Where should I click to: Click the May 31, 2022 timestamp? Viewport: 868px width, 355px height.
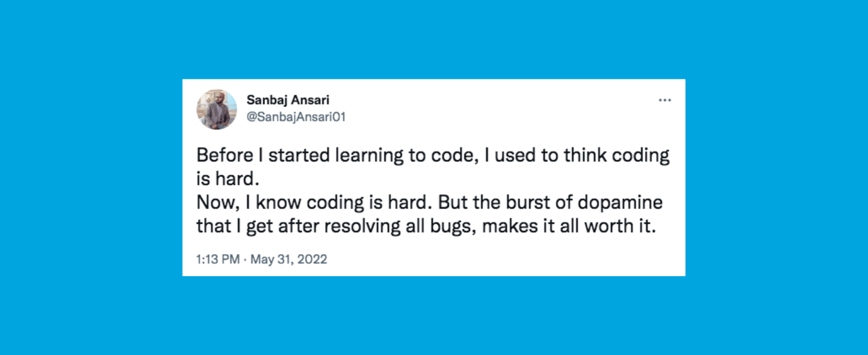(x=289, y=259)
